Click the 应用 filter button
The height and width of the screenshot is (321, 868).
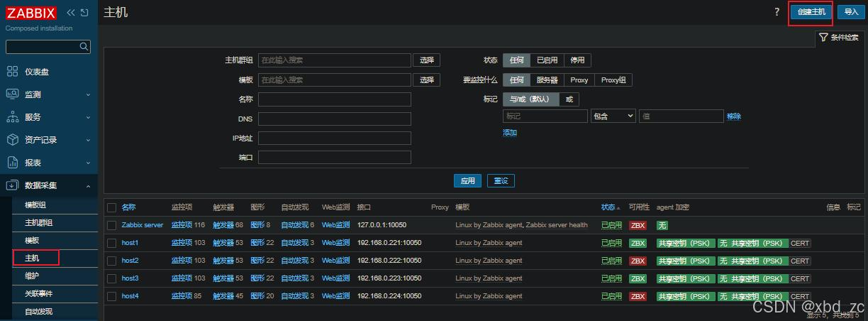click(468, 181)
